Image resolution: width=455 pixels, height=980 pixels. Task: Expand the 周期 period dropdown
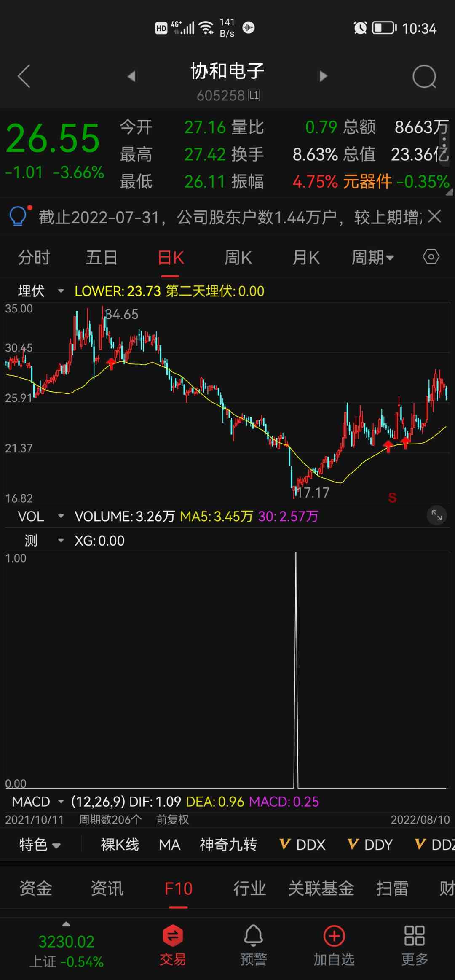(x=372, y=257)
